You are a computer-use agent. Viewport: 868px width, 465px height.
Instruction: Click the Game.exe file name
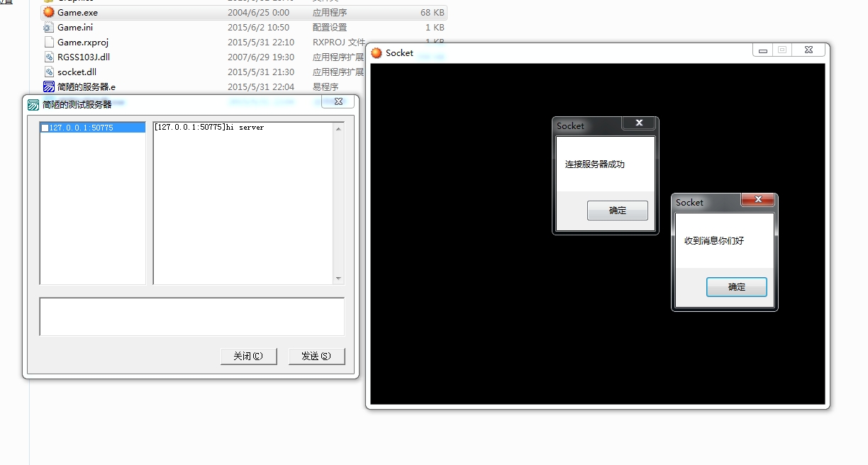click(x=77, y=13)
